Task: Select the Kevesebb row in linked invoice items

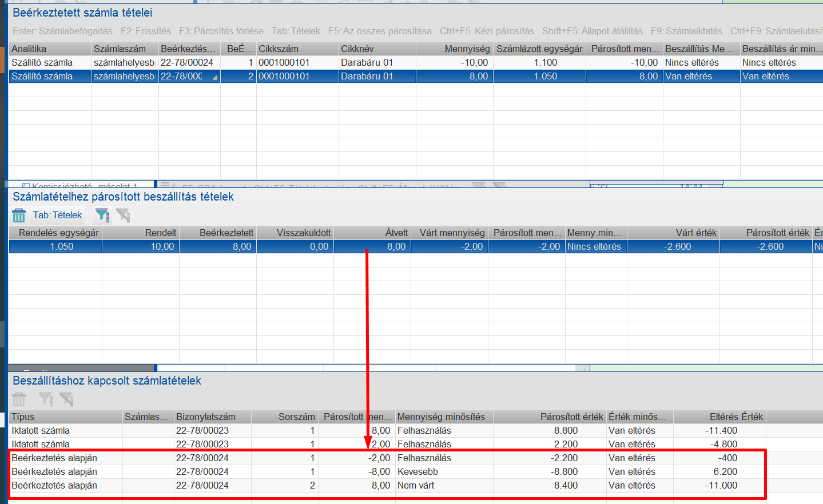Action: coord(388,472)
